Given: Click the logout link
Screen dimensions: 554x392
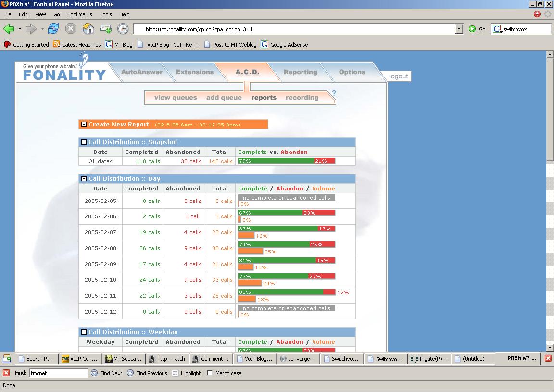Looking at the screenshot, I should click(398, 76).
